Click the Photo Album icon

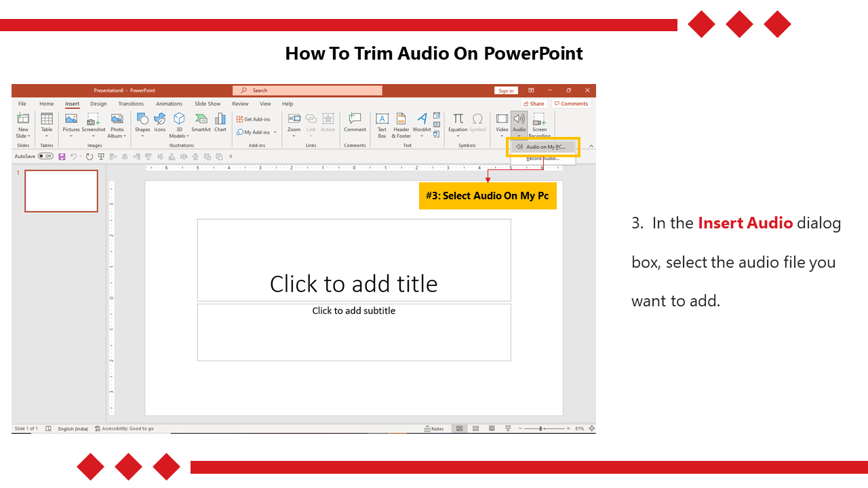[117, 119]
